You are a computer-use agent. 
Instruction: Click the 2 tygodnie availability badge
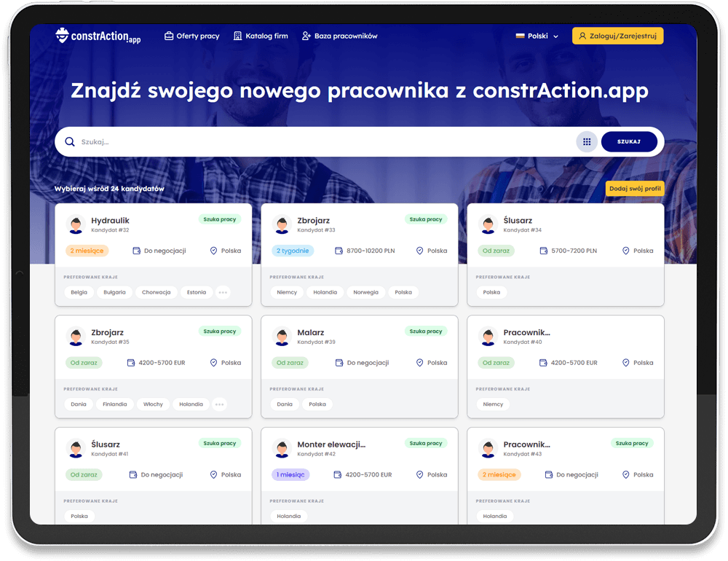(293, 251)
